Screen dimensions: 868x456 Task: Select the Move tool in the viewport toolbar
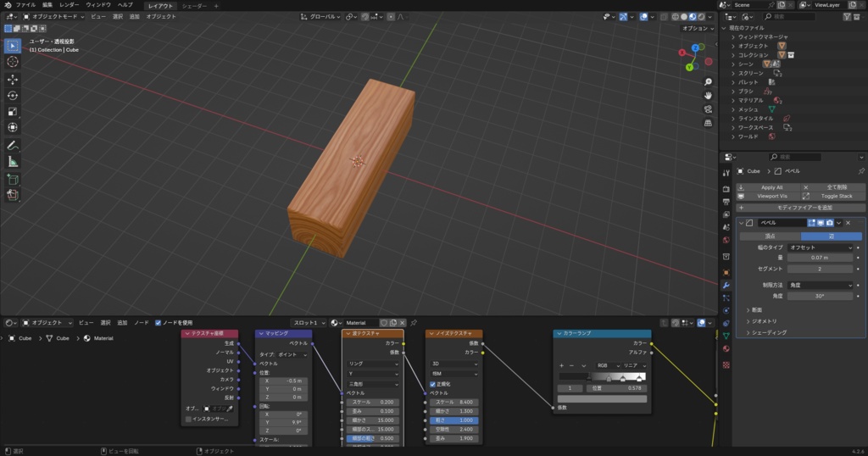coord(13,79)
